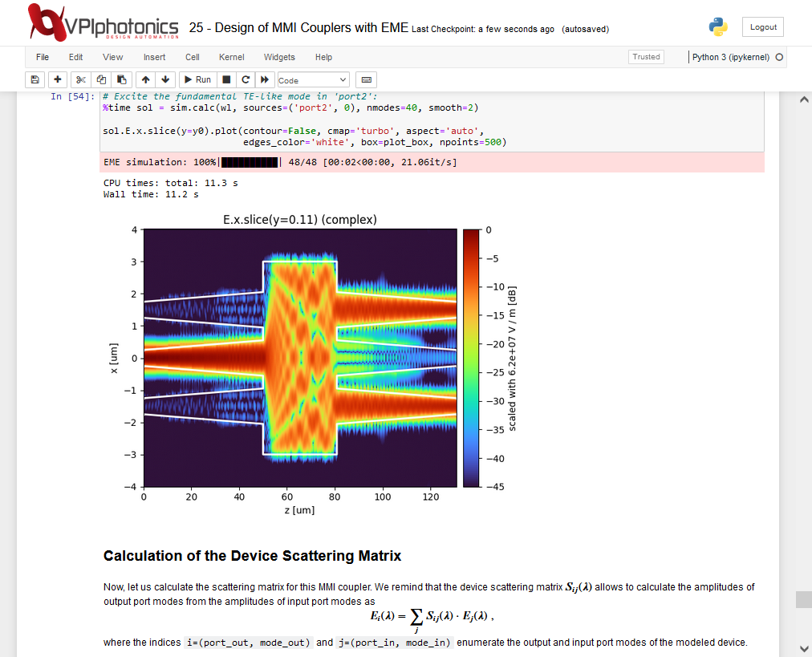Image resolution: width=812 pixels, height=657 pixels.
Task: Click the EME simulation progress bar
Action: pos(250,162)
